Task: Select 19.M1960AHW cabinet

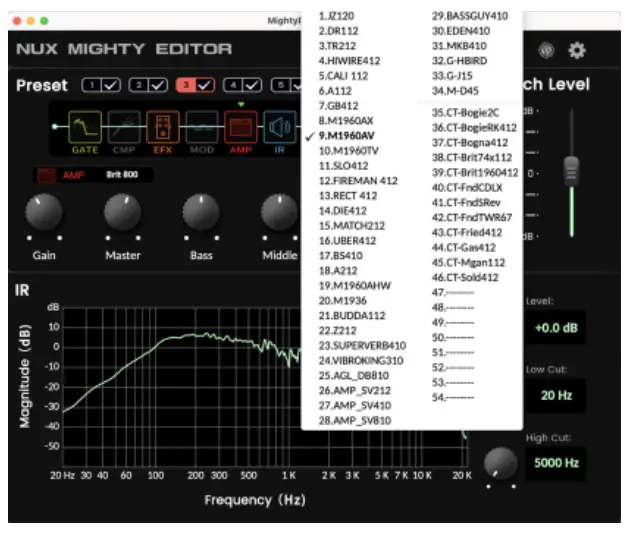Action: (355, 286)
